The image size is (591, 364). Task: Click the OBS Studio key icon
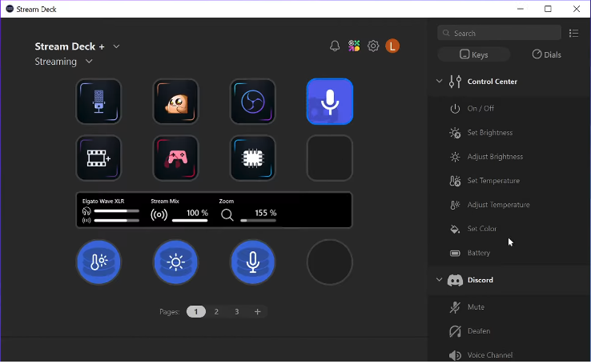pos(253,102)
